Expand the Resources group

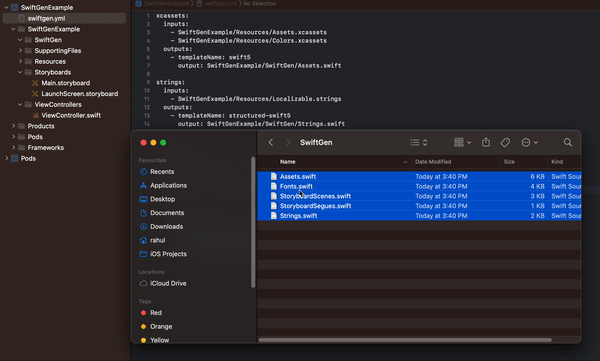pos(20,61)
